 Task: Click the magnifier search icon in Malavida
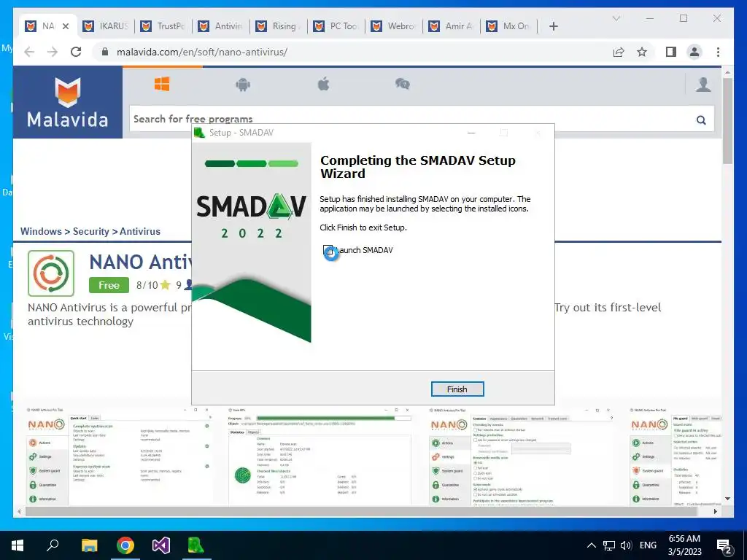coord(701,120)
